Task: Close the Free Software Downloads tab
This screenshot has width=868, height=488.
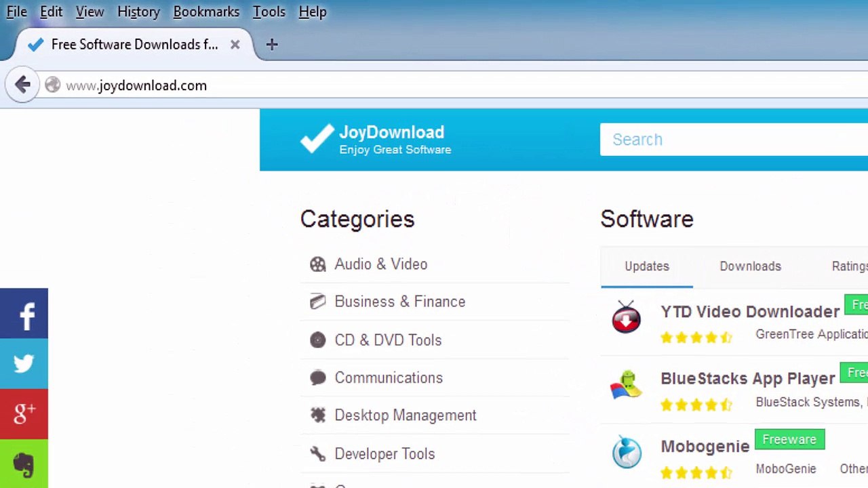Action: click(x=235, y=45)
